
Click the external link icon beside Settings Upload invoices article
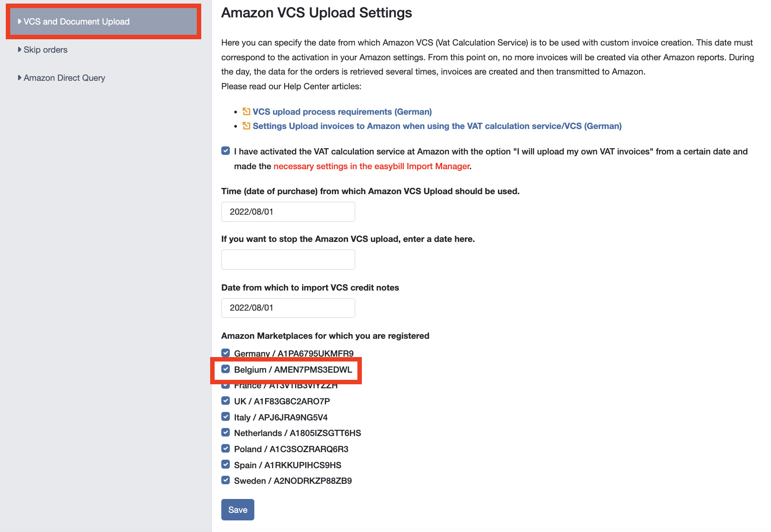[246, 126]
